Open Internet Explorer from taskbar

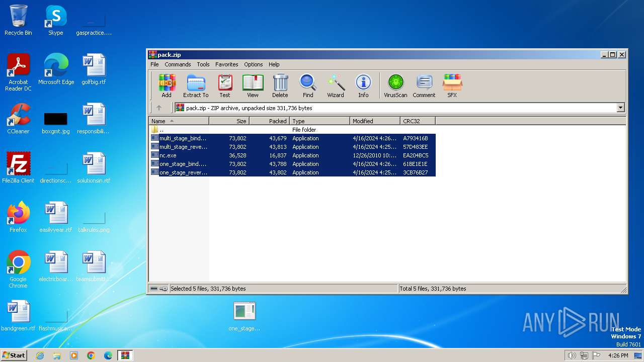click(x=40, y=355)
